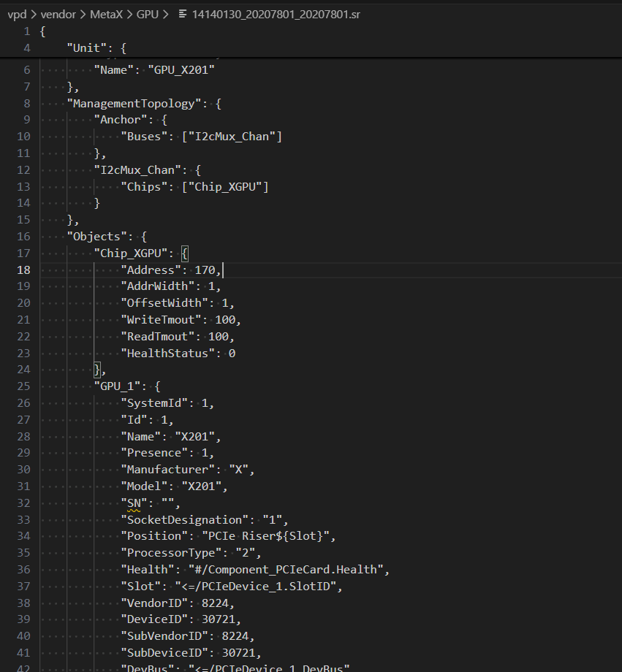
Task: Click the underlined "SN" key
Action: pos(134,503)
